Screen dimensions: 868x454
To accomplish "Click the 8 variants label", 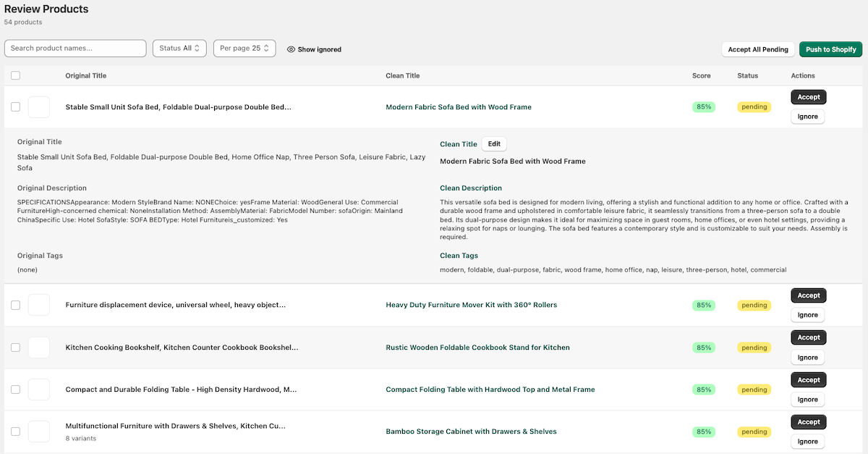I will [81, 438].
